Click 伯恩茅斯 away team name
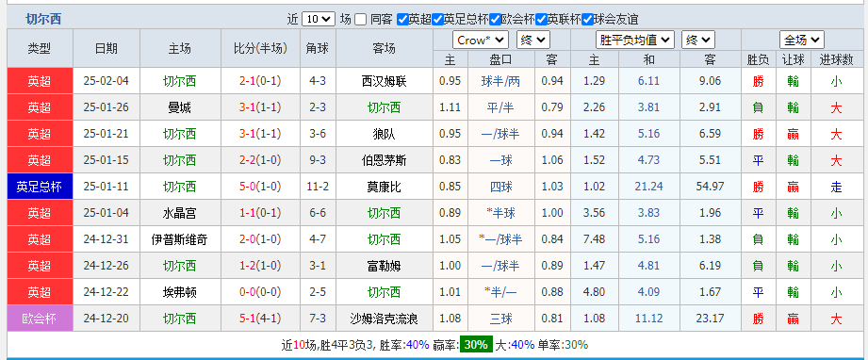This screenshot has width=868, height=360. coord(385,160)
